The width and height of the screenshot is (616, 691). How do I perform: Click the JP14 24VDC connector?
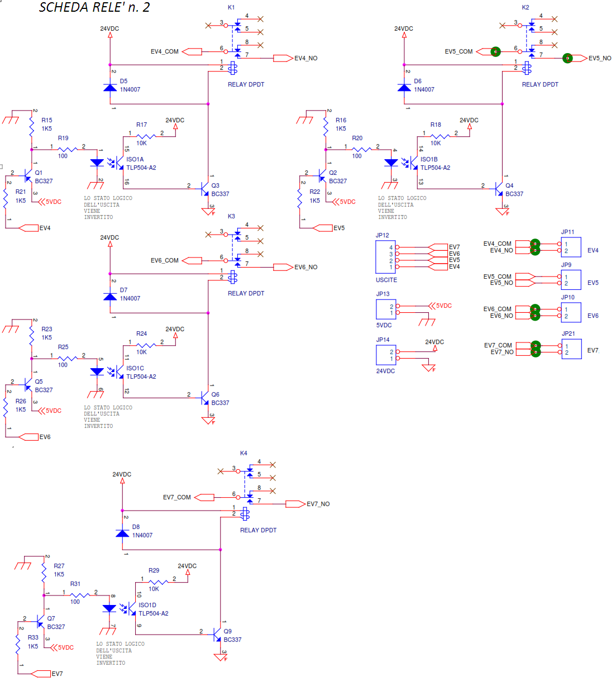pyautogui.click(x=385, y=355)
